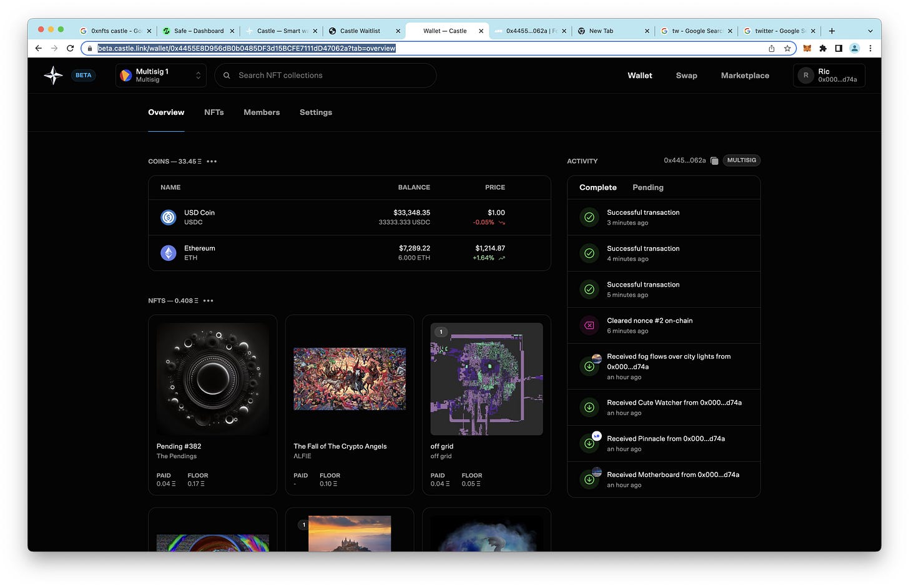Click the MULTISIG badge

point(742,160)
